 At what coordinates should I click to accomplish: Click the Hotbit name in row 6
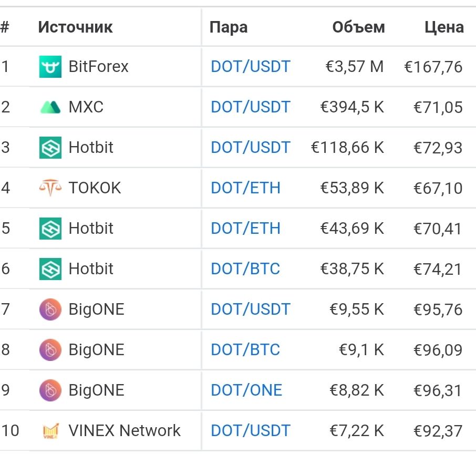pyautogui.click(x=91, y=268)
